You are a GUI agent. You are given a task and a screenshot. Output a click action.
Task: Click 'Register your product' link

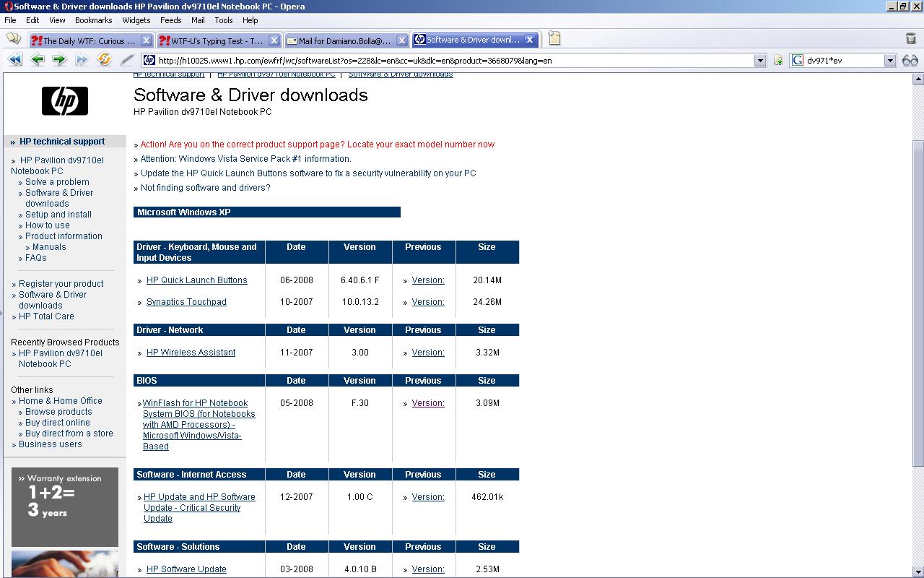click(x=61, y=284)
